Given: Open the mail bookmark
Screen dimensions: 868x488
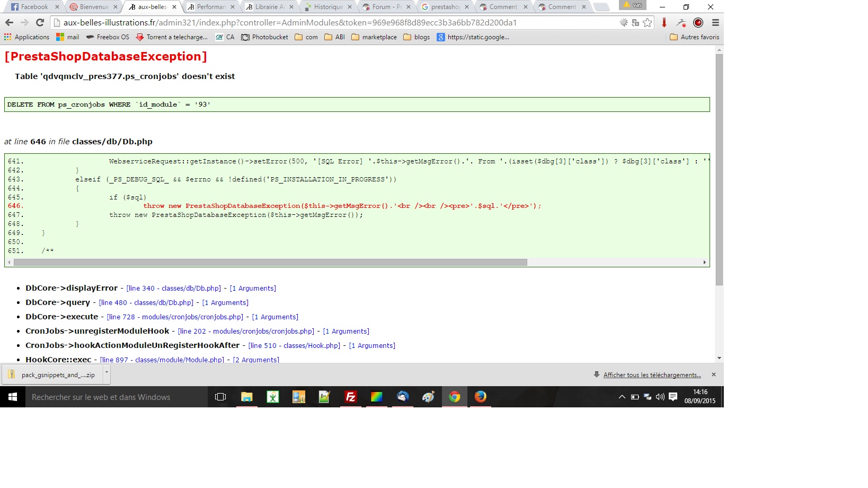Looking at the screenshot, I should (x=68, y=37).
